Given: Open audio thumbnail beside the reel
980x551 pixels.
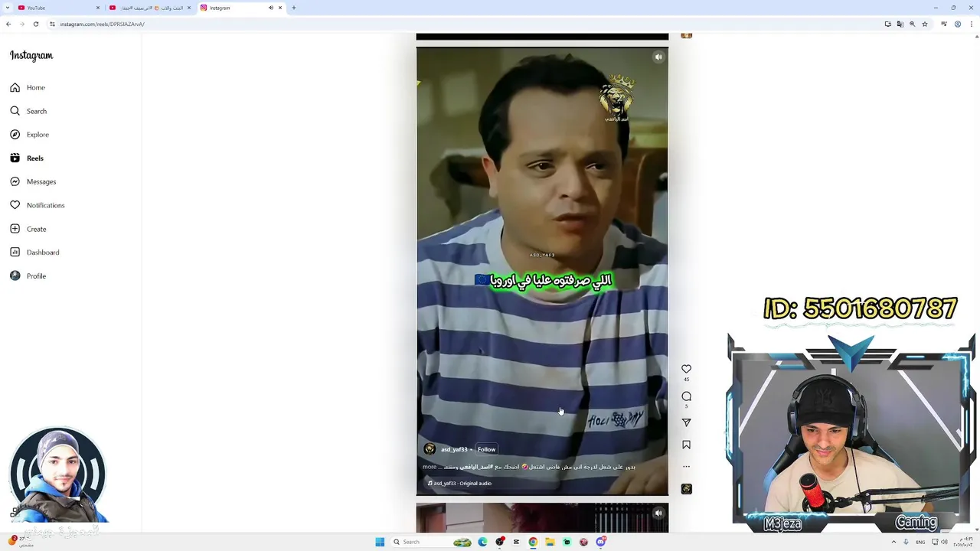Looking at the screenshot, I should click(x=686, y=489).
